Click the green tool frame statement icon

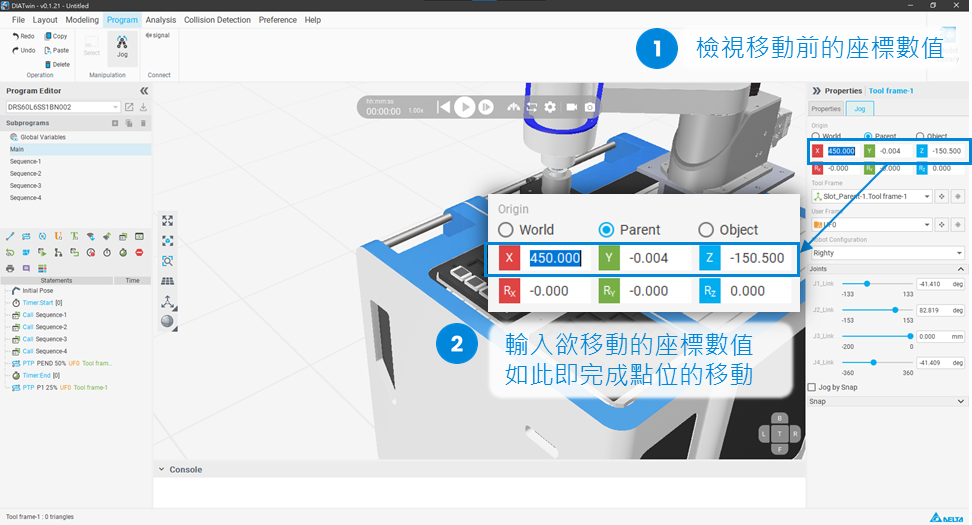[74, 236]
